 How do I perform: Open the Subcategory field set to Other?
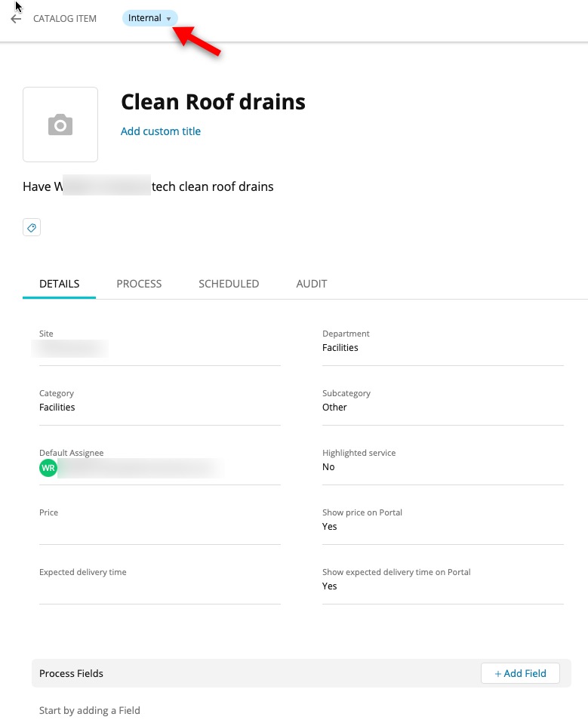[442, 408]
